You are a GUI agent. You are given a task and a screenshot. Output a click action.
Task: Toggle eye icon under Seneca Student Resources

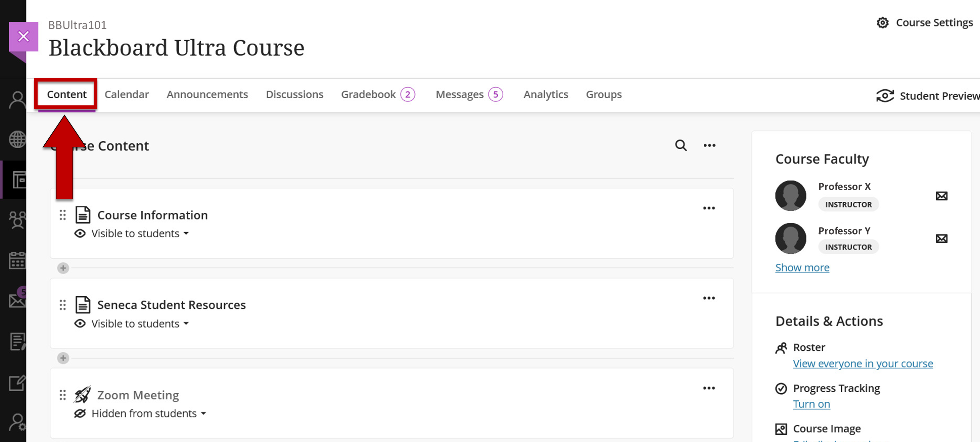click(x=80, y=323)
